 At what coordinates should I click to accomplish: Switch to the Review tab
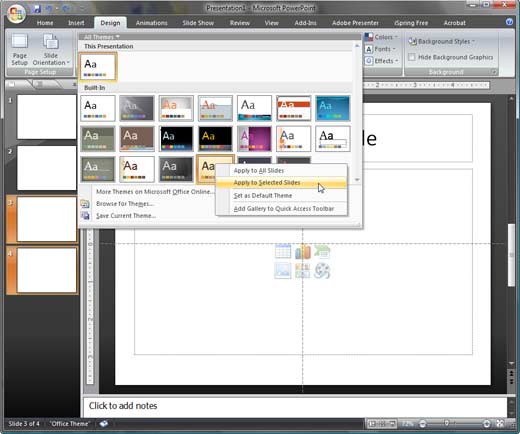[240, 23]
